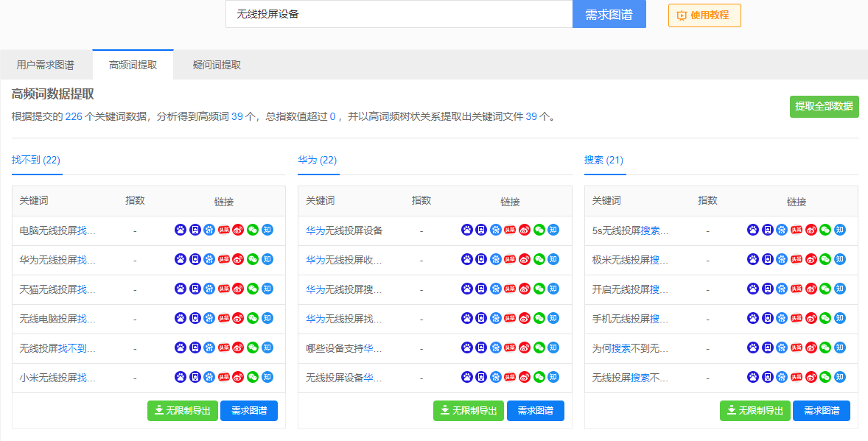
Task: Click keyword 手机无线投屏搜…
Action: (x=631, y=320)
